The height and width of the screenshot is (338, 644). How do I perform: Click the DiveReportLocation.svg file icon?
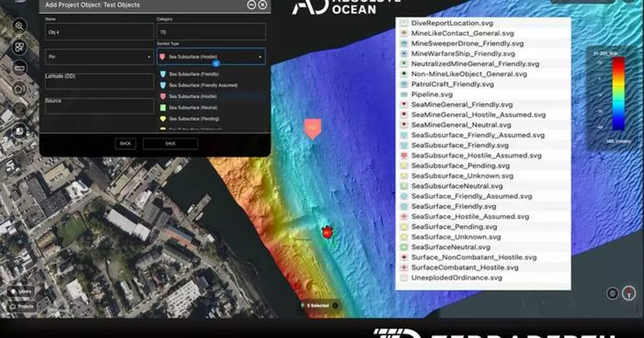pos(405,24)
